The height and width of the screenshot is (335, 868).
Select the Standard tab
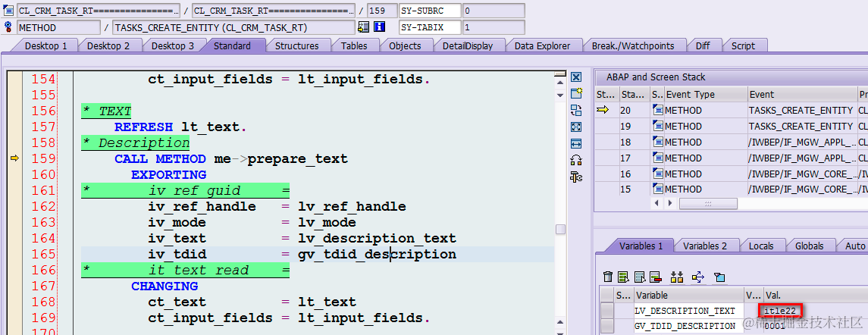[x=232, y=46]
